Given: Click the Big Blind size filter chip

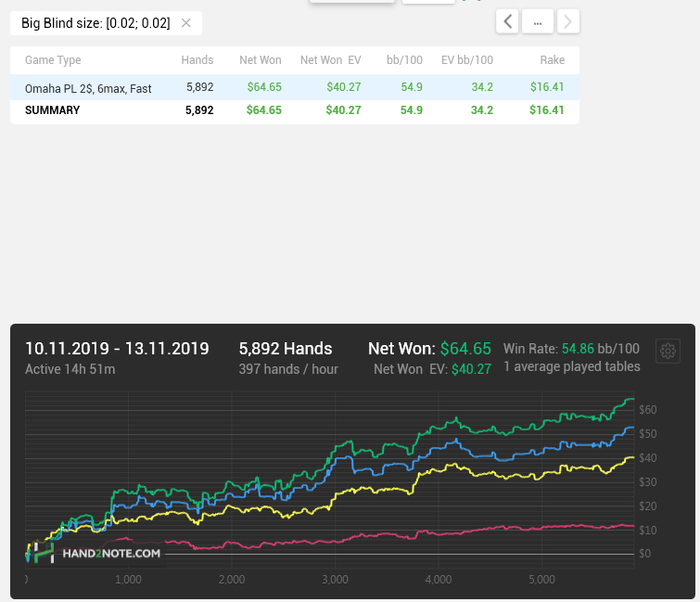Looking at the screenshot, I should click(x=95, y=23).
